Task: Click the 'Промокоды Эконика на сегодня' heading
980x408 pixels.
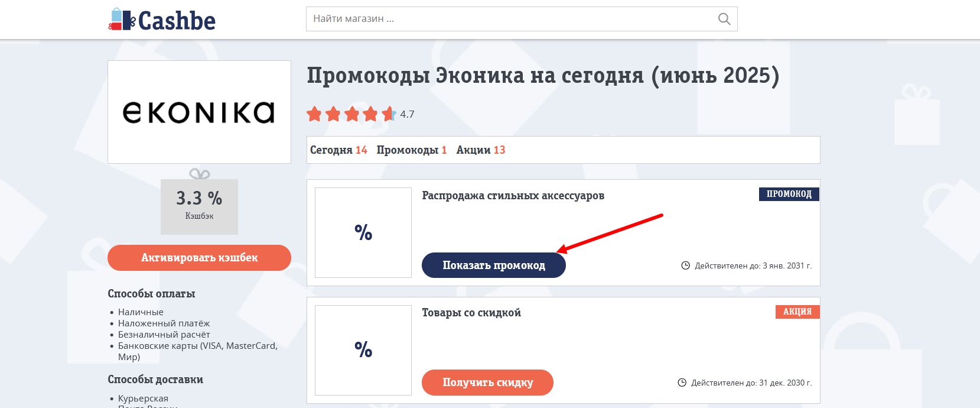Action: [543, 76]
